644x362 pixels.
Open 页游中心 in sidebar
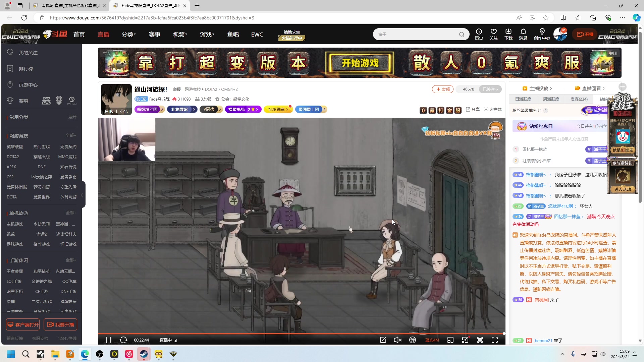pos(22,85)
